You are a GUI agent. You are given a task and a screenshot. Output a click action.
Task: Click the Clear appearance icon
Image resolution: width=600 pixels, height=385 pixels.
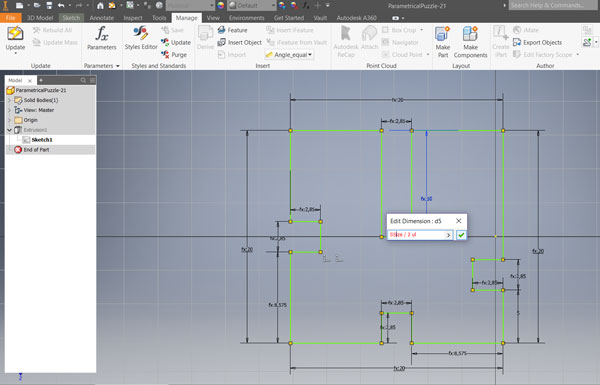point(294,5)
